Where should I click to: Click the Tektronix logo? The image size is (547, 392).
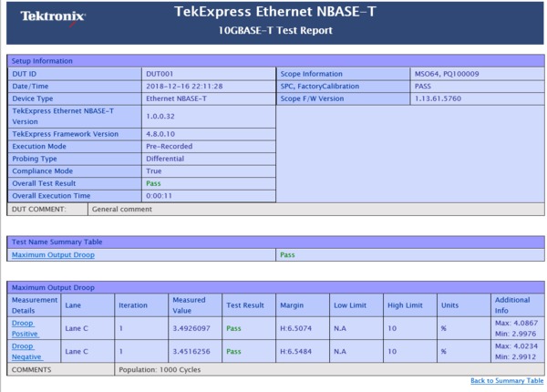pyautogui.click(x=53, y=16)
